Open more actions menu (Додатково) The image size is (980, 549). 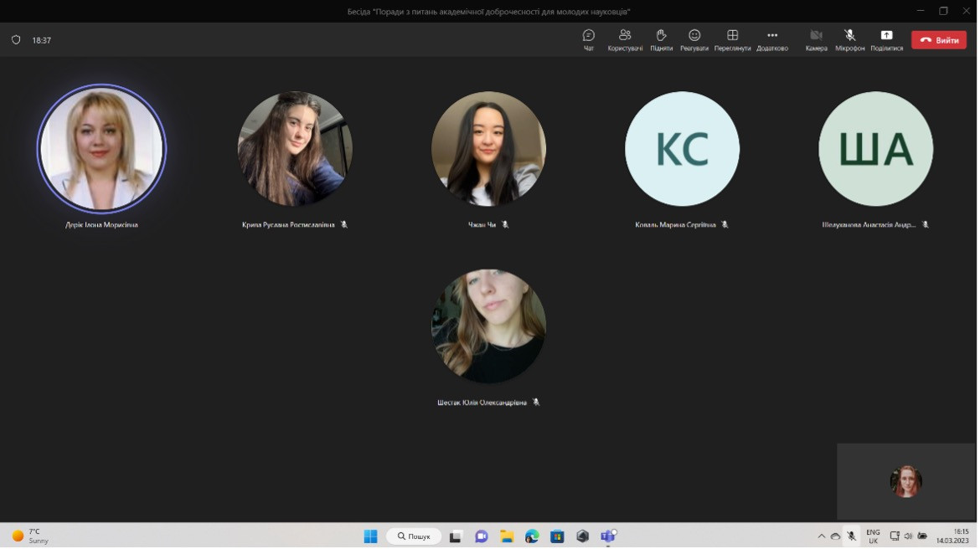pos(772,40)
